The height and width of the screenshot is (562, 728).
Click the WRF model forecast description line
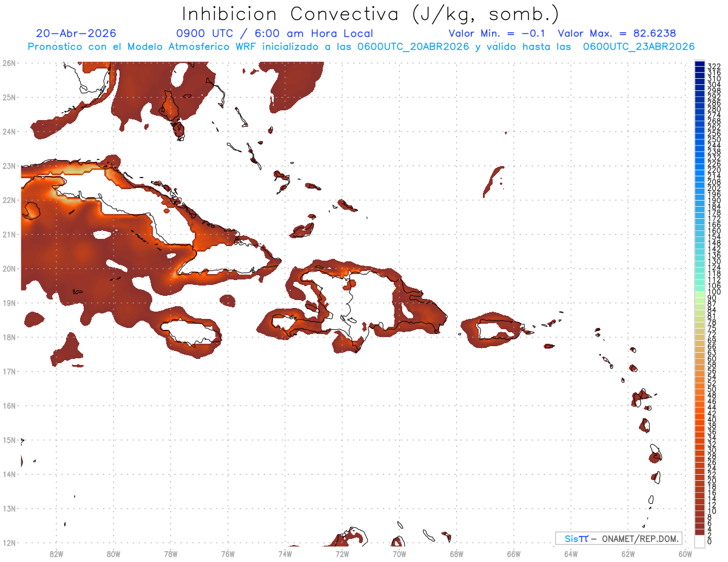click(361, 47)
